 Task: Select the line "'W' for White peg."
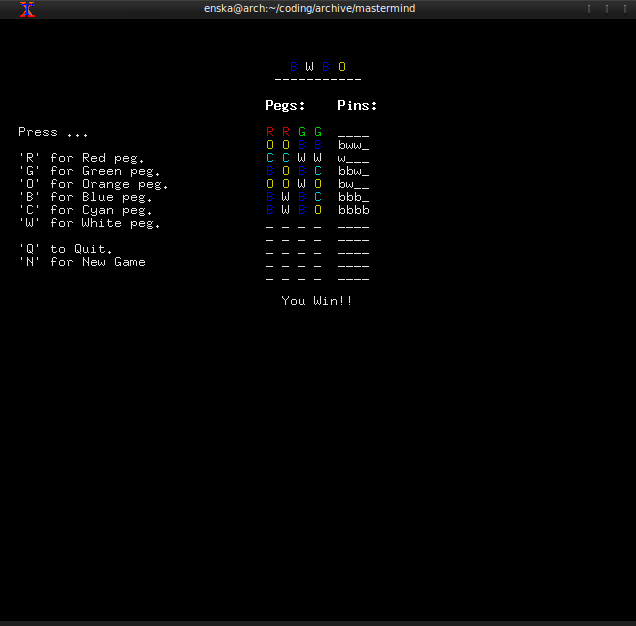tap(89, 223)
